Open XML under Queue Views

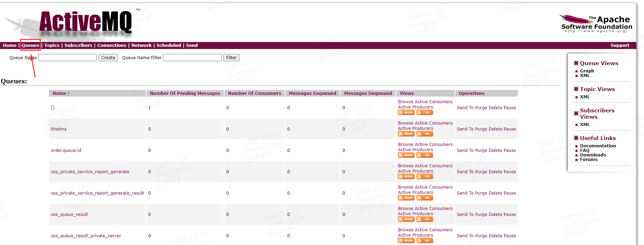click(585, 76)
